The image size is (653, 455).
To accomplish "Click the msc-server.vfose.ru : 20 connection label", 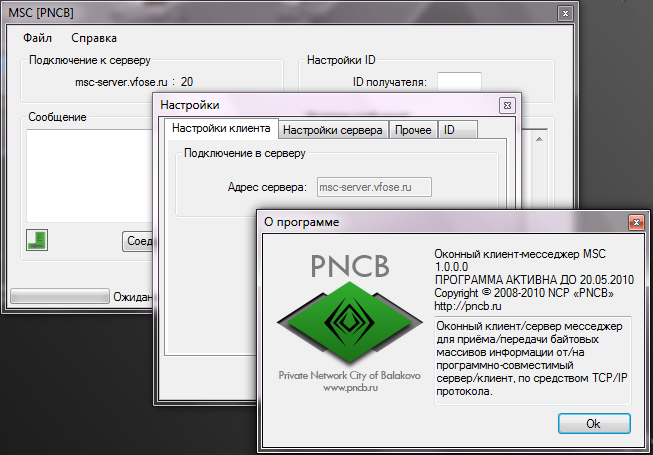I will point(135,82).
